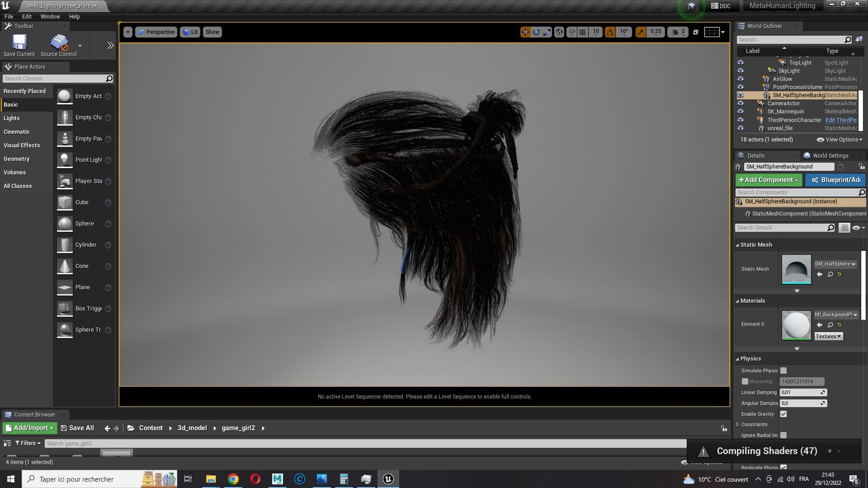Click the Add Component button
Screen dimensions: 868x488
pos(768,180)
